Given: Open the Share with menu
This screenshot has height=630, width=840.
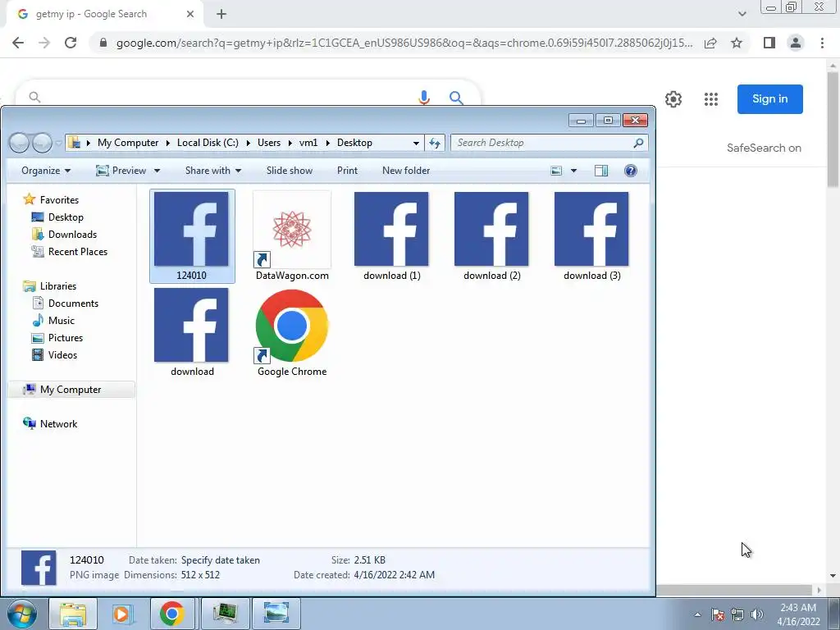Looking at the screenshot, I should 213,171.
